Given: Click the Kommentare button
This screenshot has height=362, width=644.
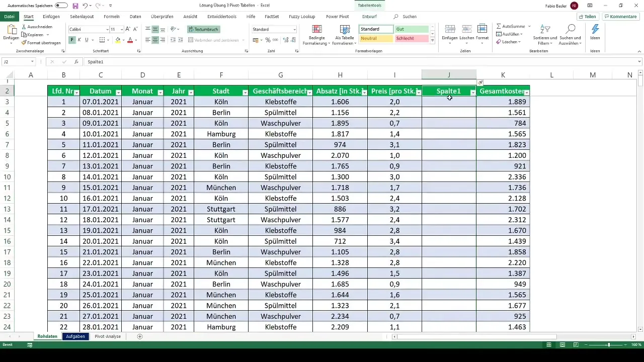Looking at the screenshot, I should [621, 17].
